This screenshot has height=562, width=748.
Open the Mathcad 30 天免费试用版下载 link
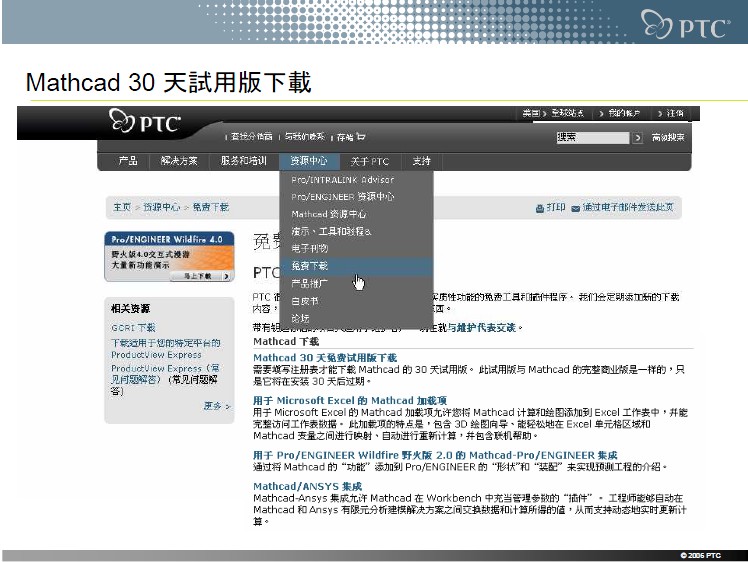tap(325, 358)
